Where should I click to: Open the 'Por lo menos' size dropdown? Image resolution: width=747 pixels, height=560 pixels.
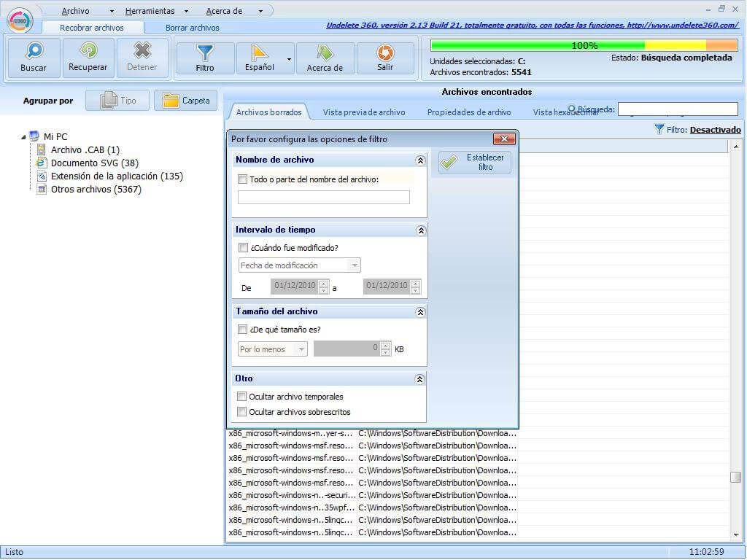tap(273, 349)
